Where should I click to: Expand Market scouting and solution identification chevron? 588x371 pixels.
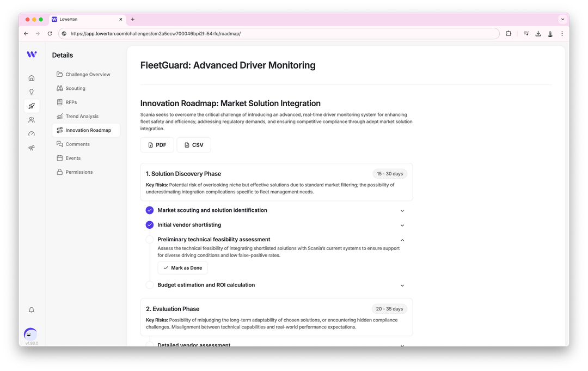(402, 211)
